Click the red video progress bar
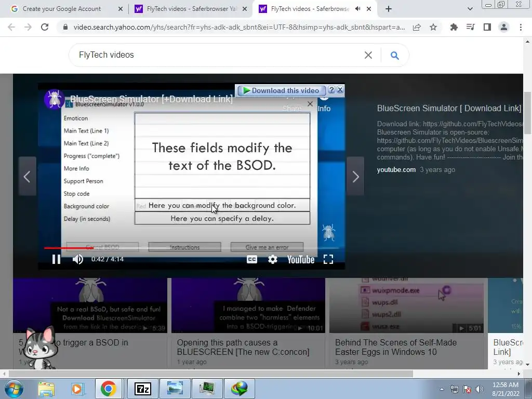The height and width of the screenshot is (399, 532). click(x=69, y=248)
